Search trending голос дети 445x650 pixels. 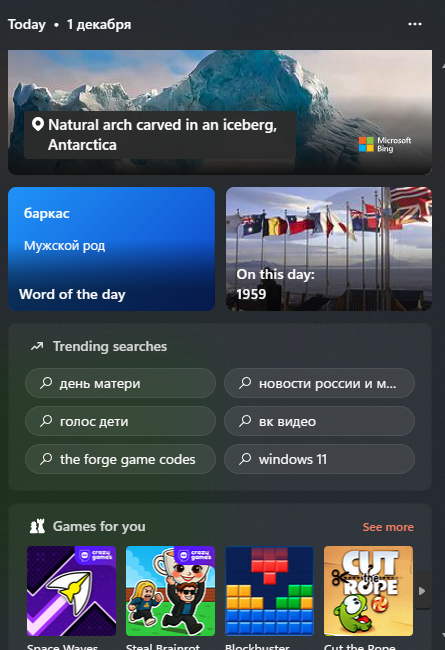[120, 421]
